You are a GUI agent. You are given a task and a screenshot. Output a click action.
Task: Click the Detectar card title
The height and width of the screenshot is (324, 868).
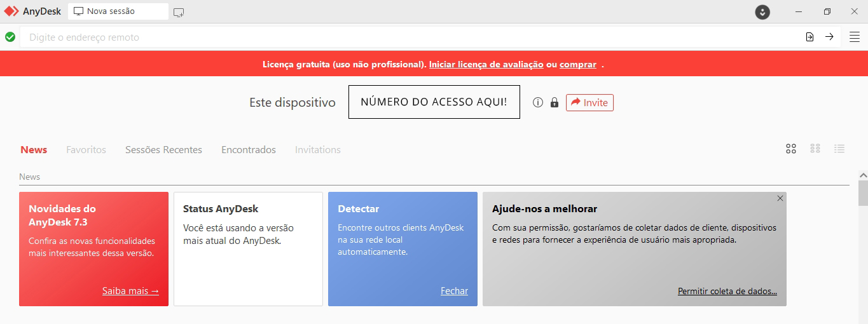click(359, 208)
